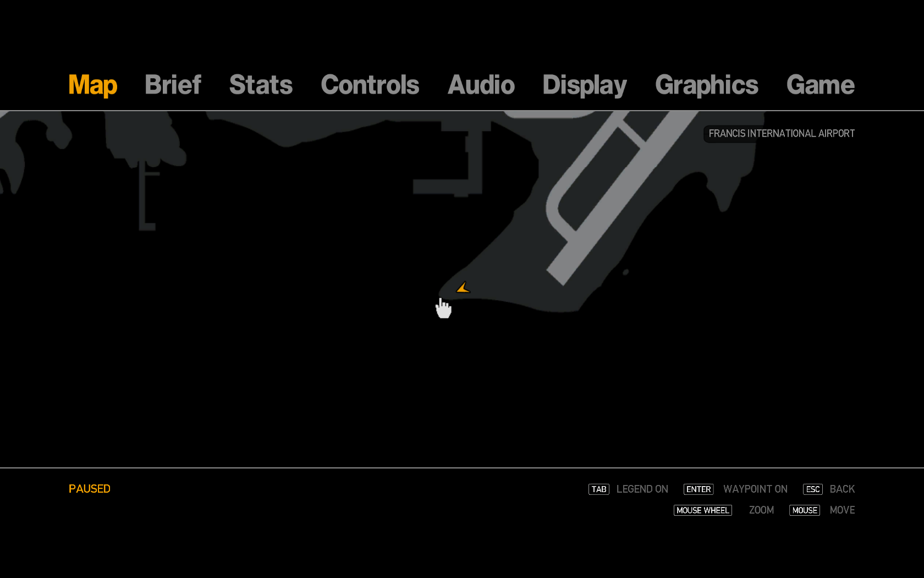The height and width of the screenshot is (578, 924).
Task: Open the Game tab
Action: pos(820,85)
